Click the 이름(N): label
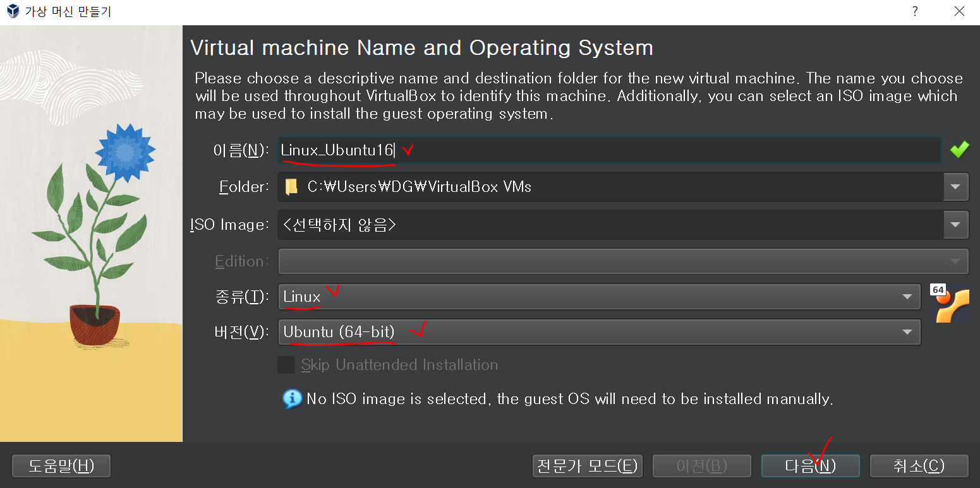The height and width of the screenshot is (488, 980). [x=241, y=150]
